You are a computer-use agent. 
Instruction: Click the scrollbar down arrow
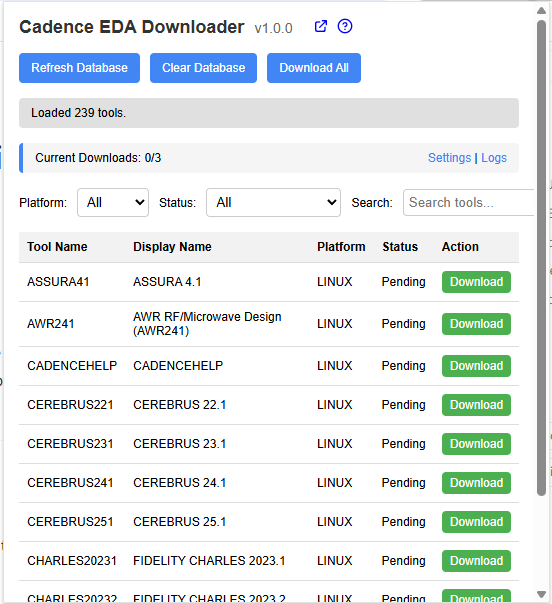[x=541, y=594]
